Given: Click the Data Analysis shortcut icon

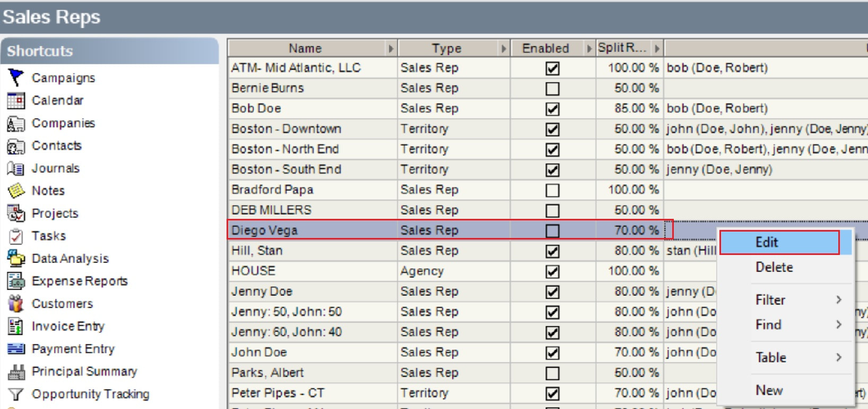Looking at the screenshot, I should [x=16, y=259].
